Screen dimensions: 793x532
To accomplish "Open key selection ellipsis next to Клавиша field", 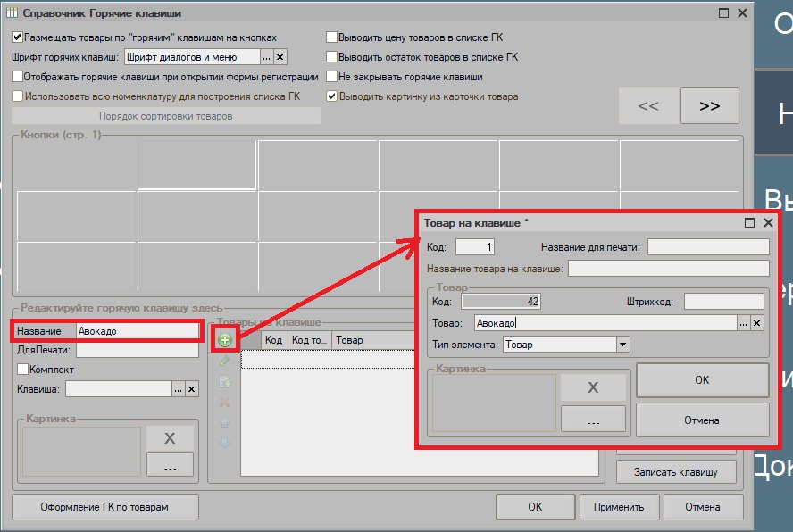I will coord(178,389).
